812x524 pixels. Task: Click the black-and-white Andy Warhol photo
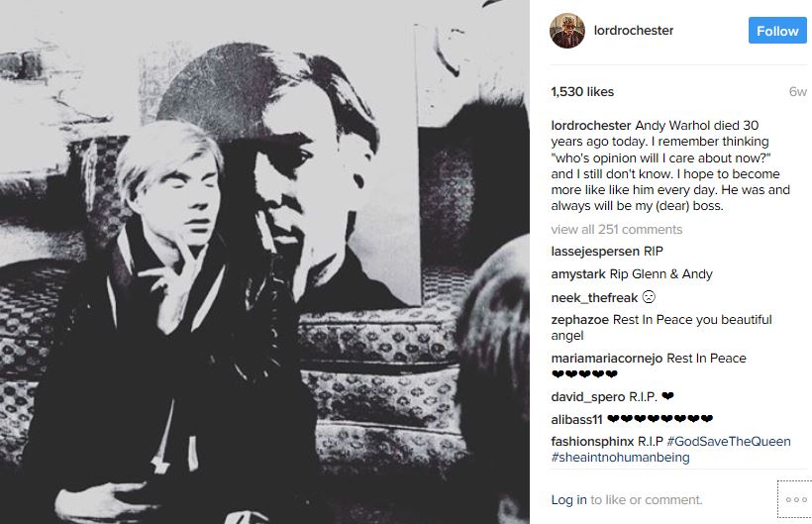(264, 262)
